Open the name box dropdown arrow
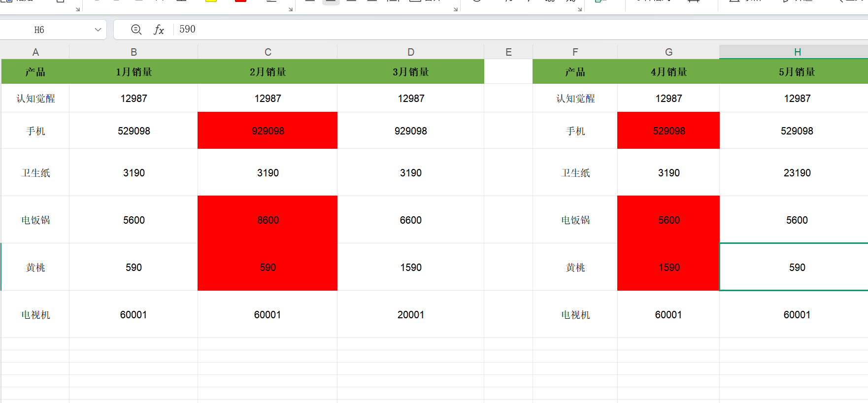This screenshot has width=868, height=403. [x=98, y=30]
